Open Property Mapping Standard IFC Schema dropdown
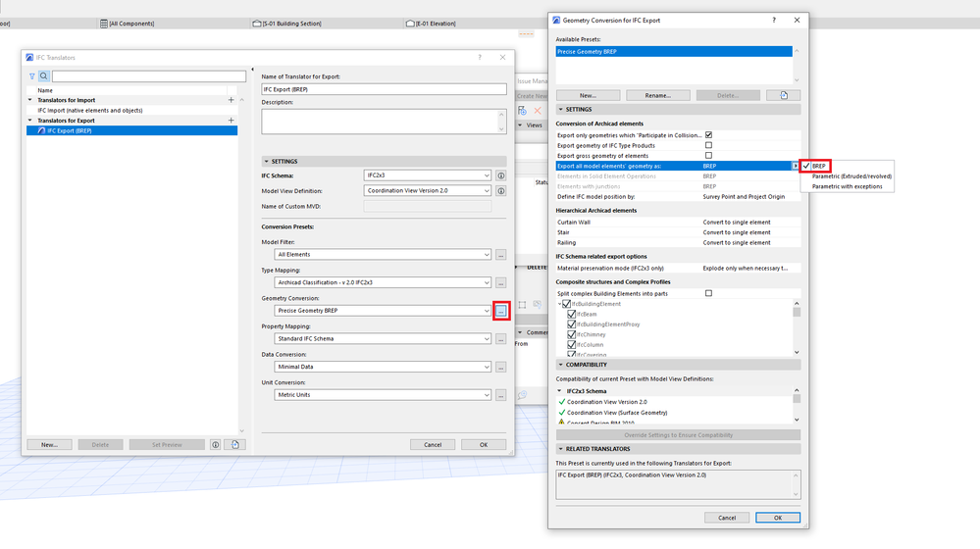 tap(383, 339)
